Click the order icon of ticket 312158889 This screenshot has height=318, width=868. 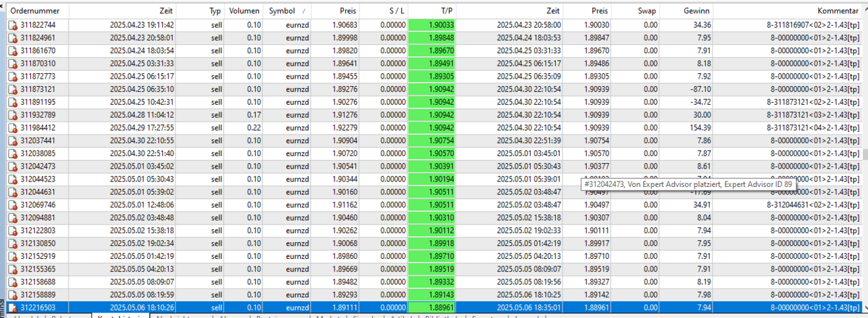pyautogui.click(x=12, y=295)
